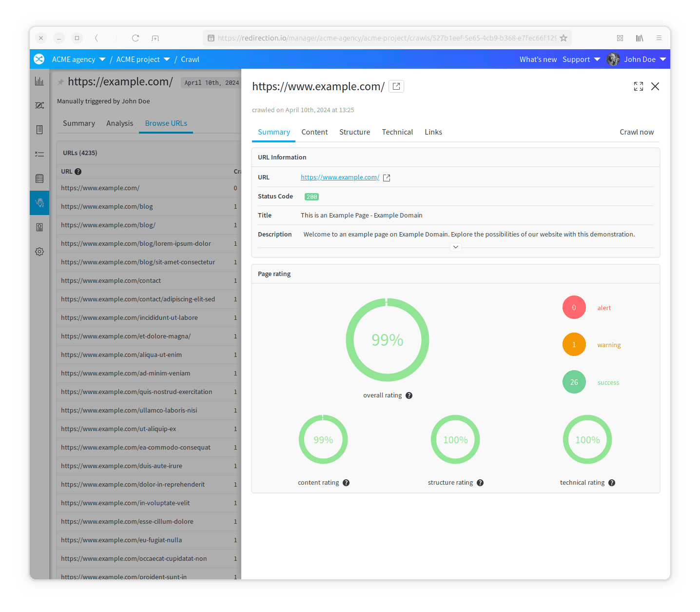700x612 pixels.
Task: Click the 200 status code badge
Action: (x=311, y=197)
